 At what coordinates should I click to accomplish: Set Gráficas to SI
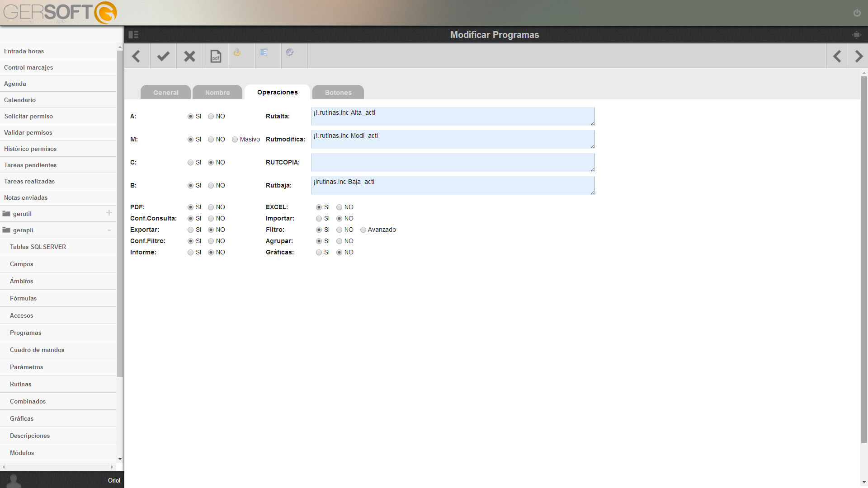pyautogui.click(x=319, y=253)
